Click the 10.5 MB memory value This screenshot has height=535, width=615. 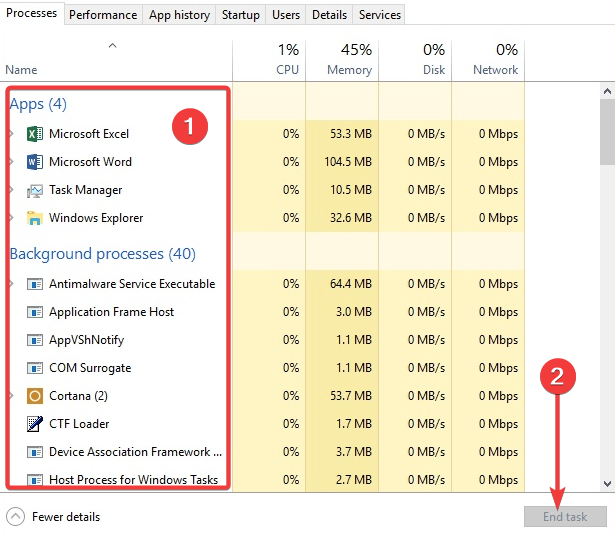click(x=351, y=190)
